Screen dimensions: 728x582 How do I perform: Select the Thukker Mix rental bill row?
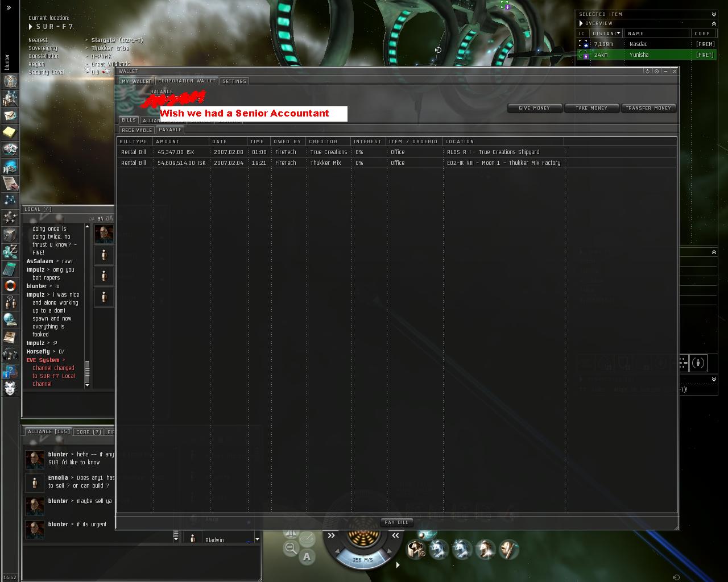coord(397,163)
